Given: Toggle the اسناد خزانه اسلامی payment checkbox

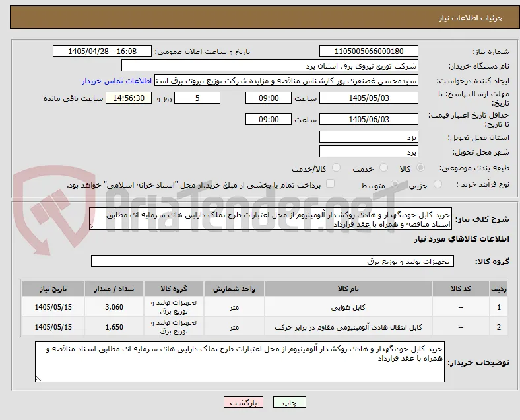Looking at the screenshot, I should click(x=331, y=184).
